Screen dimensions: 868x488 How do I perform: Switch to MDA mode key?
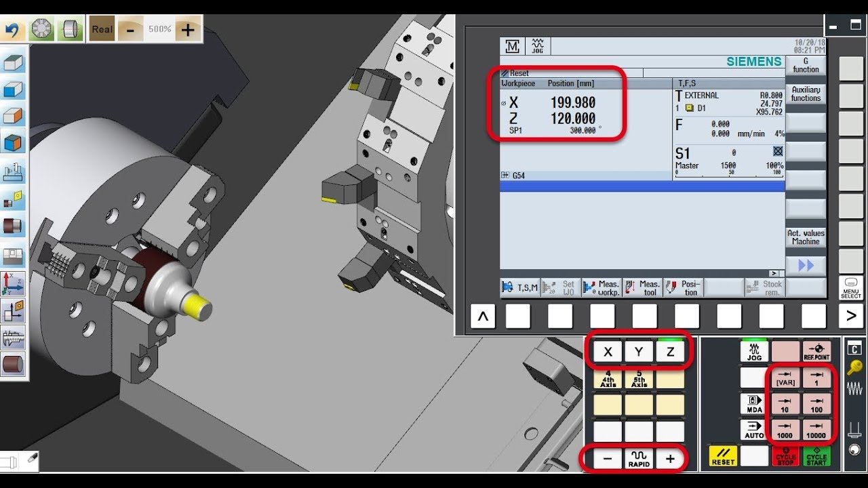(x=754, y=405)
